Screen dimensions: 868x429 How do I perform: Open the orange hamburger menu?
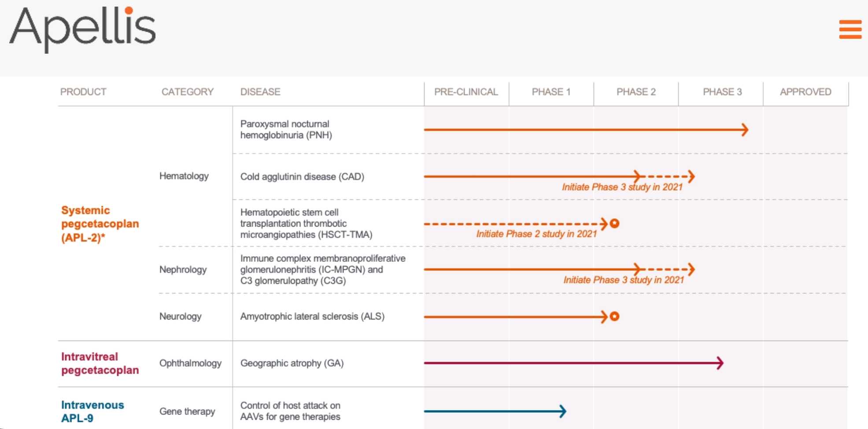pos(850,29)
